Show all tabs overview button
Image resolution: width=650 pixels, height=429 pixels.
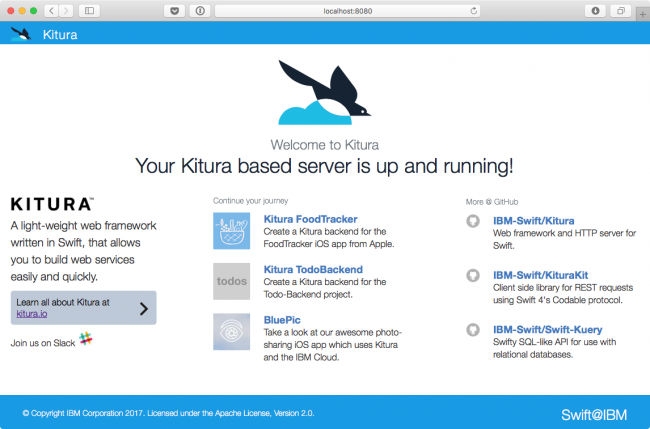[x=621, y=11]
